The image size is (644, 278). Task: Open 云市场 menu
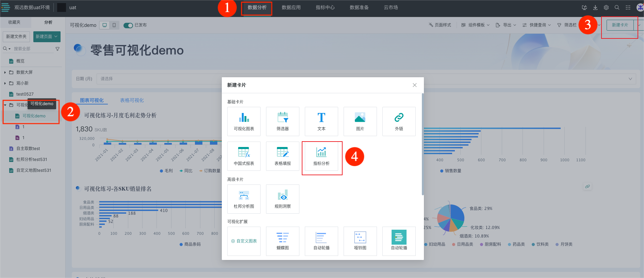tap(391, 7)
